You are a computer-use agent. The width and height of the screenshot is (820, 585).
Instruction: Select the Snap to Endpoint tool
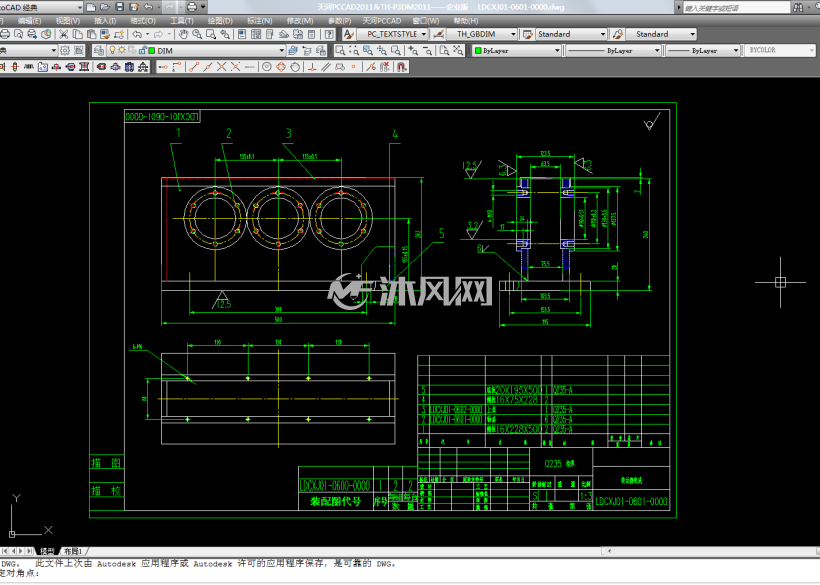(x=194, y=67)
